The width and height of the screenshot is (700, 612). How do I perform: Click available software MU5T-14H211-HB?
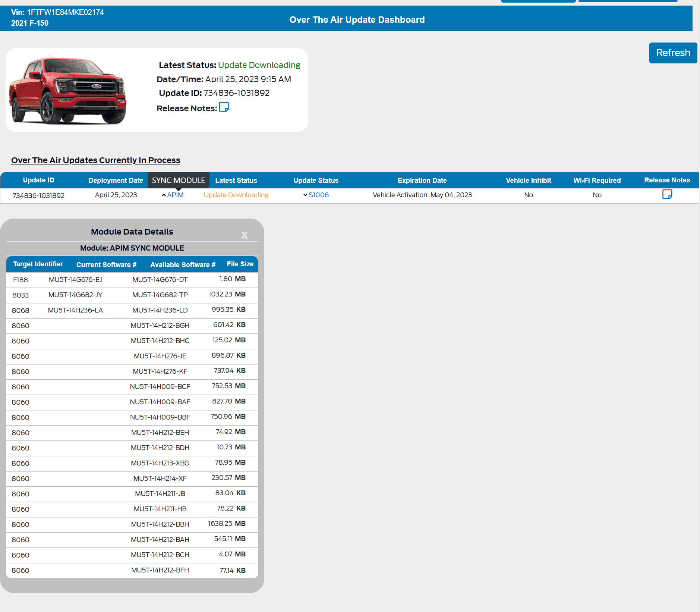pyautogui.click(x=160, y=509)
